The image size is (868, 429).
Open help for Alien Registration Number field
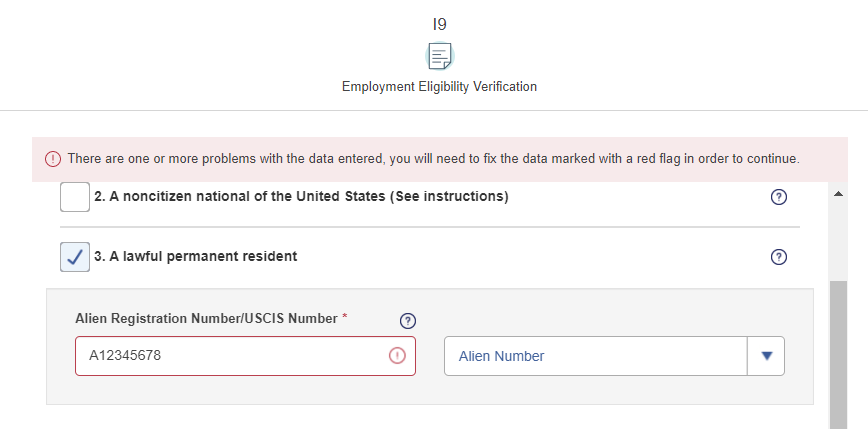[x=407, y=321]
